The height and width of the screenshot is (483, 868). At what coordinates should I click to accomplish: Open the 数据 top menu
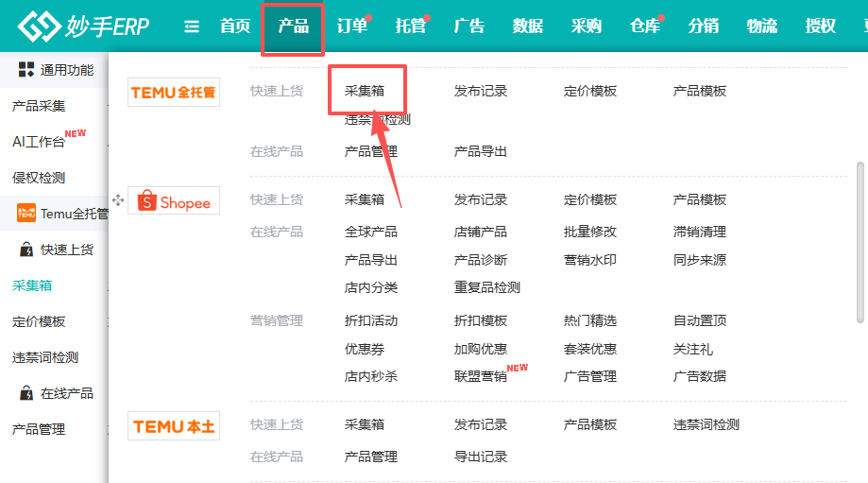528,26
